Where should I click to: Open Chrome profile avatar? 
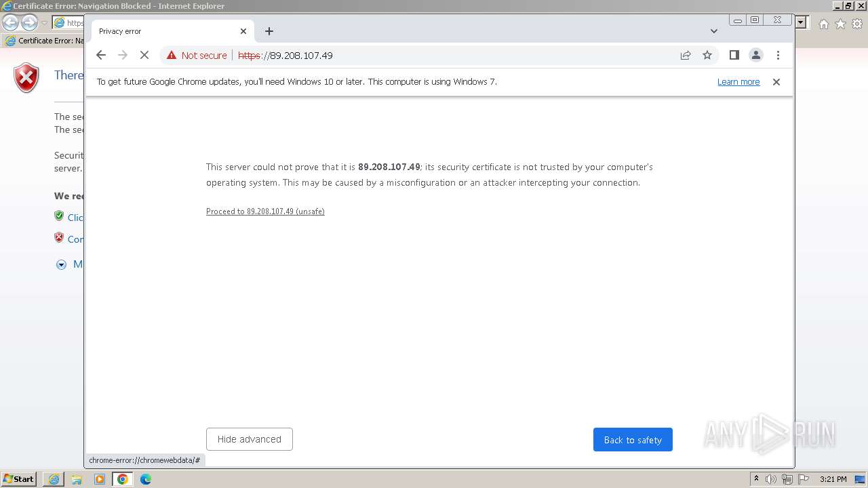(756, 56)
